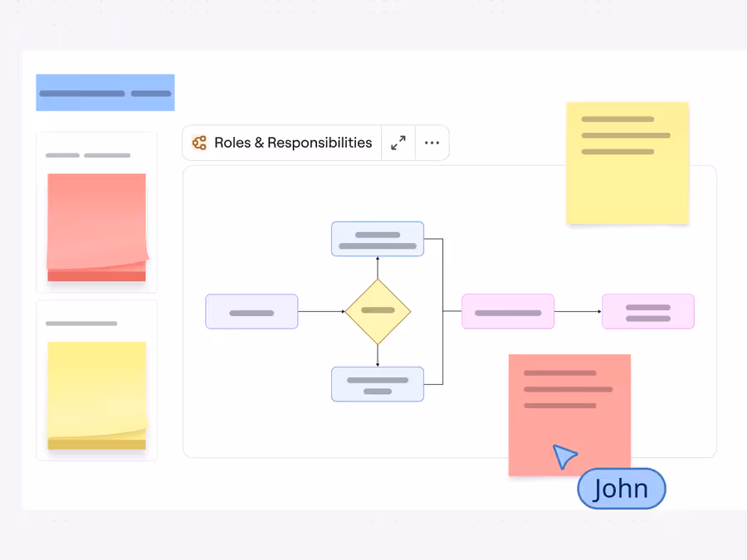Image resolution: width=747 pixels, height=560 pixels.
Task: Open the three-dots more options menu
Action: (x=432, y=143)
